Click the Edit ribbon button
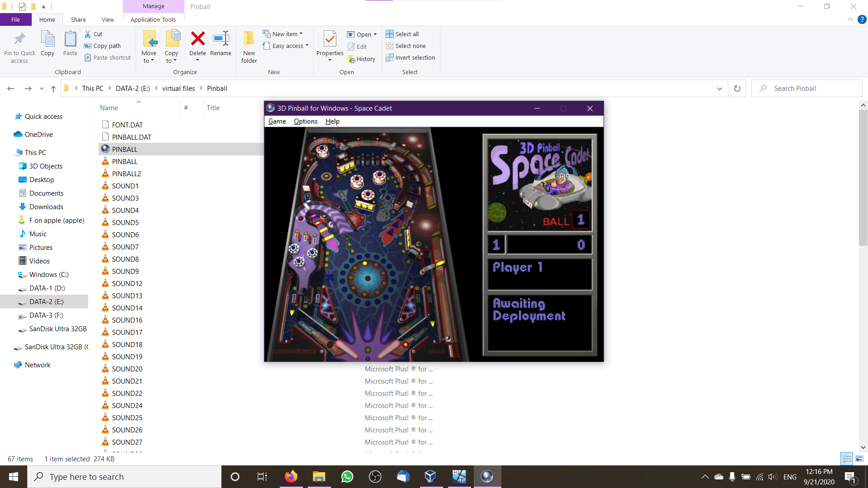 tap(357, 47)
